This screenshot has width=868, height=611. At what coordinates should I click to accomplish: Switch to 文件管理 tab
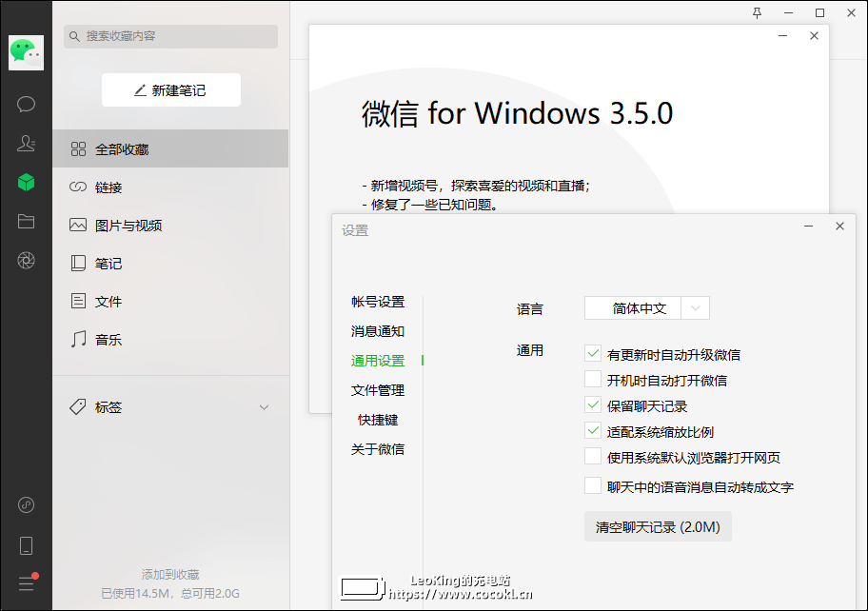click(378, 390)
